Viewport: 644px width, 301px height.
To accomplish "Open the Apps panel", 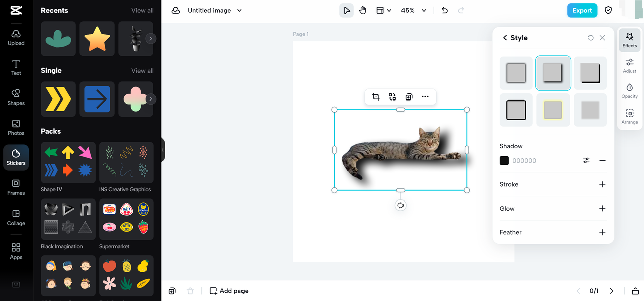I will click(x=16, y=251).
